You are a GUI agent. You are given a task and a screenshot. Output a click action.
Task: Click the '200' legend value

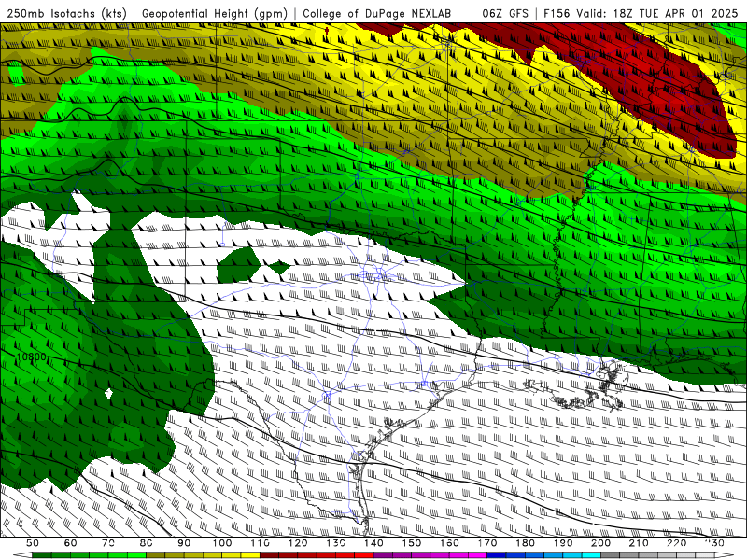(600, 543)
